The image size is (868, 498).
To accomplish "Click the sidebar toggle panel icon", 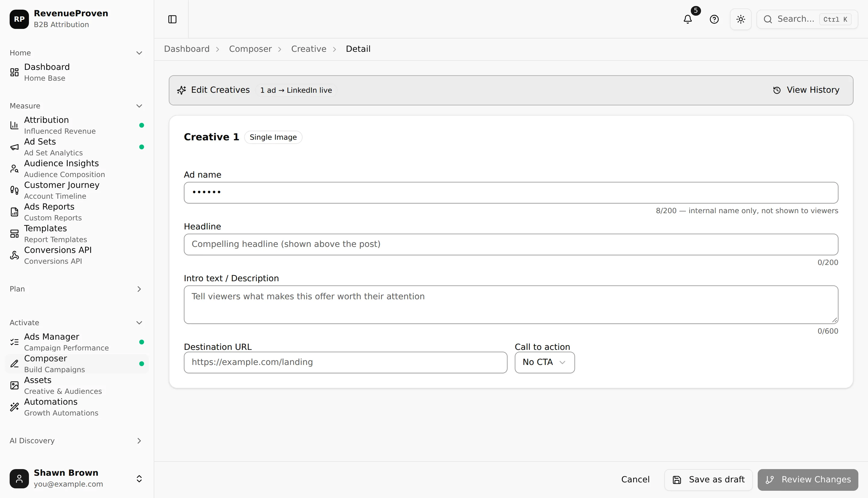I will pyautogui.click(x=172, y=19).
